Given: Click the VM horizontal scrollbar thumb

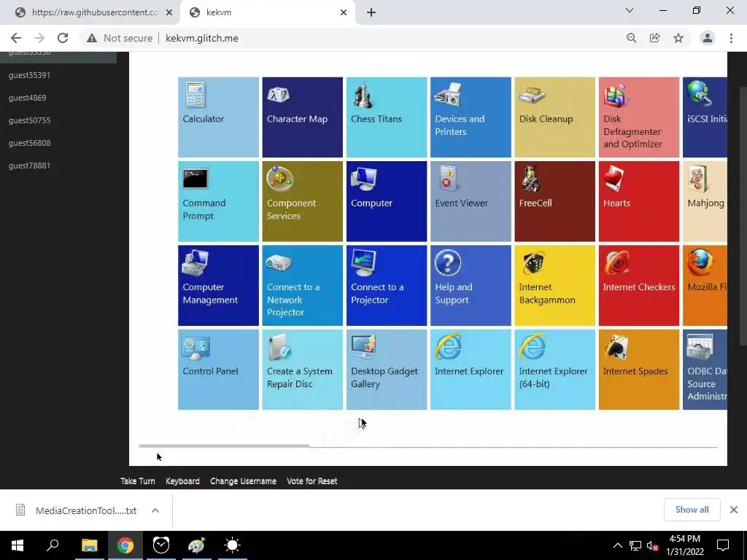Looking at the screenshot, I should pos(224,446).
